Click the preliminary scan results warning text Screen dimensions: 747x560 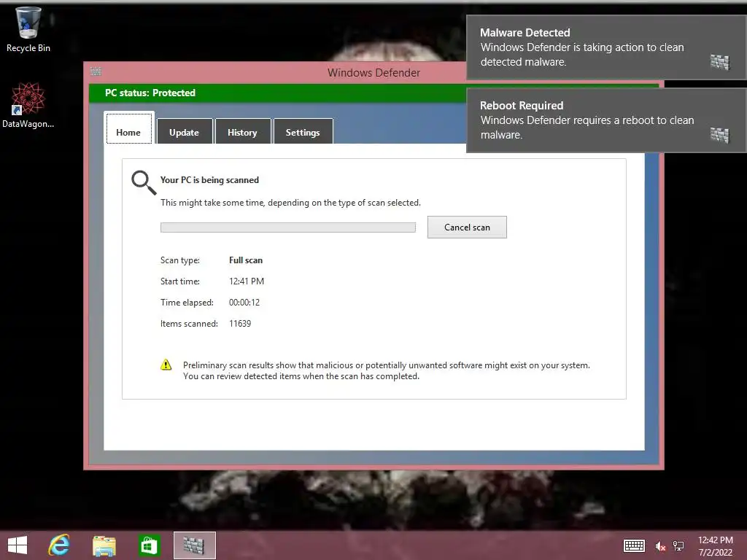tap(387, 370)
